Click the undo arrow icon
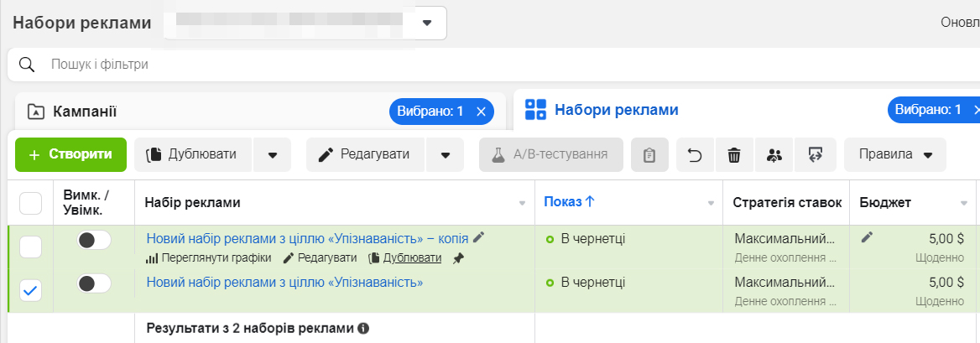 (695, 155)
